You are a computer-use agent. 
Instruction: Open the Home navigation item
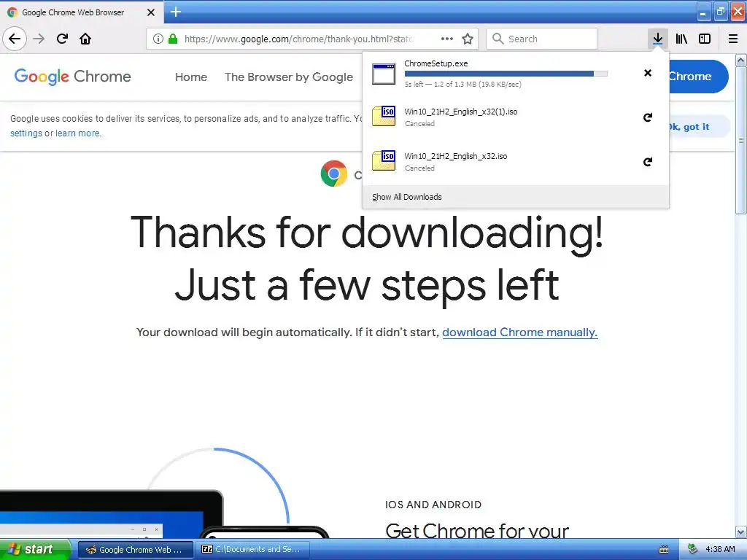[191, 77]
